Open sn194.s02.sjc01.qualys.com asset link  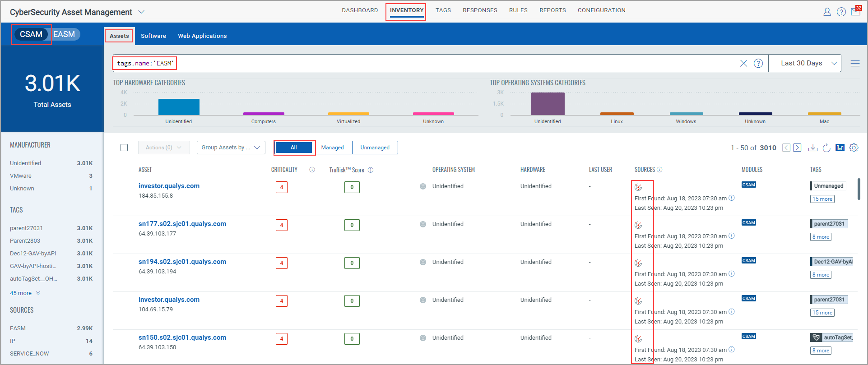(182, 262)
